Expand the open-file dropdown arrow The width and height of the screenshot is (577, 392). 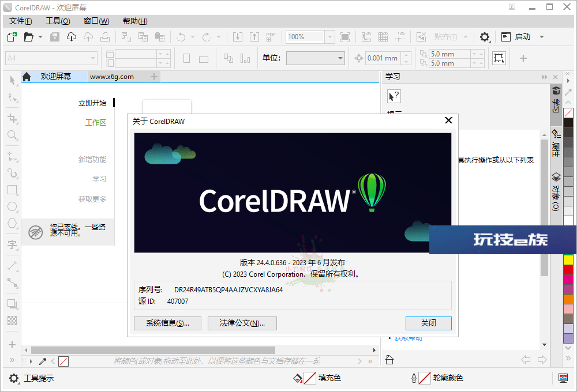40,37
